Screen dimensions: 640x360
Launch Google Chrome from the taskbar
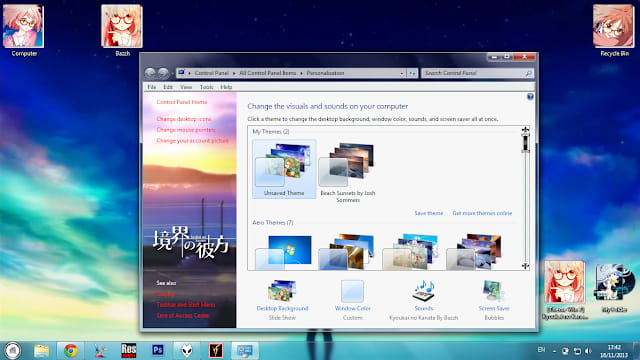coord(70,350)
